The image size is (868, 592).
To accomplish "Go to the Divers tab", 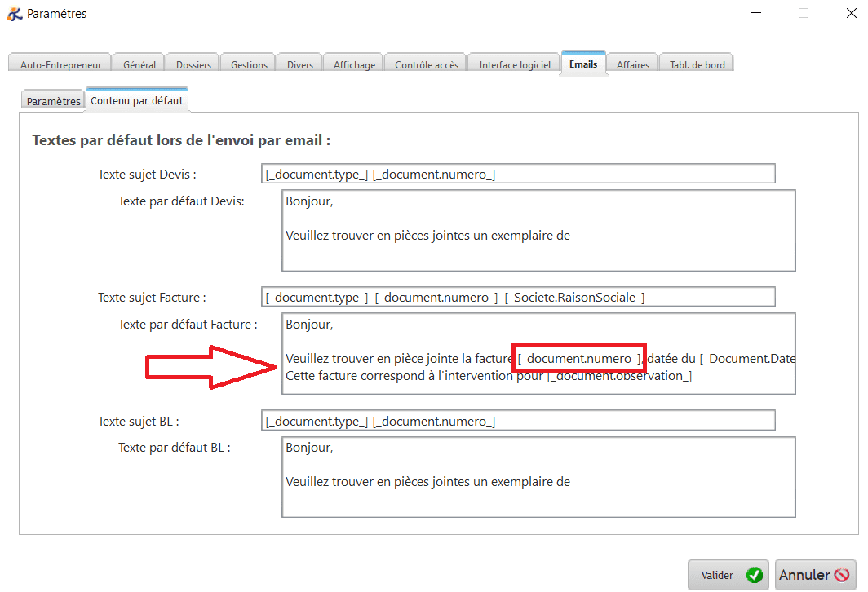I will pyautogui.click(x=299, y=64).
